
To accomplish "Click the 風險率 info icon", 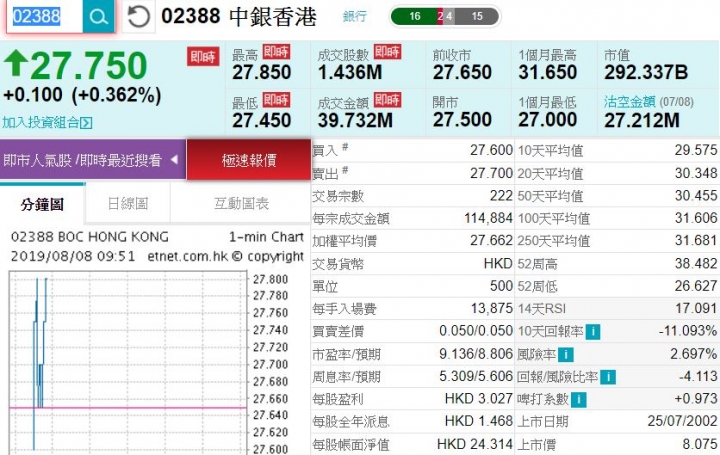I will tap(566, 354).
